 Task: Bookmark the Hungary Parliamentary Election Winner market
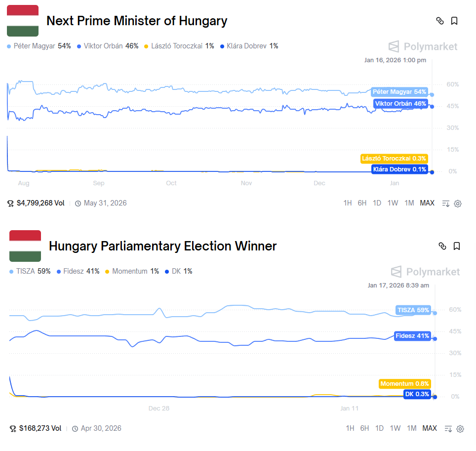pos(457,246)
